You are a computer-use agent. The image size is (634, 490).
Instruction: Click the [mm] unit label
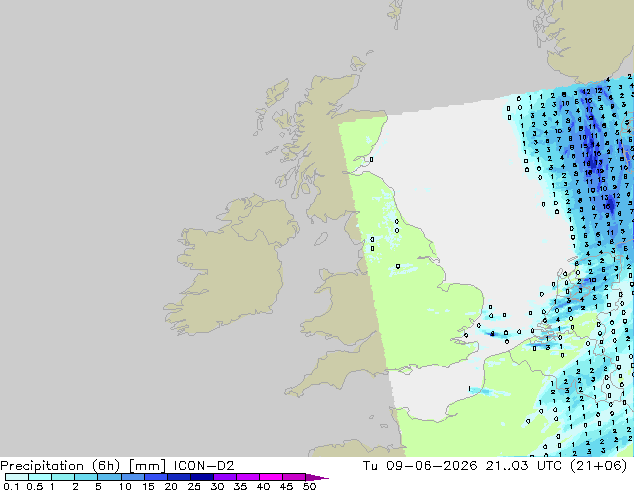(147, 466)
